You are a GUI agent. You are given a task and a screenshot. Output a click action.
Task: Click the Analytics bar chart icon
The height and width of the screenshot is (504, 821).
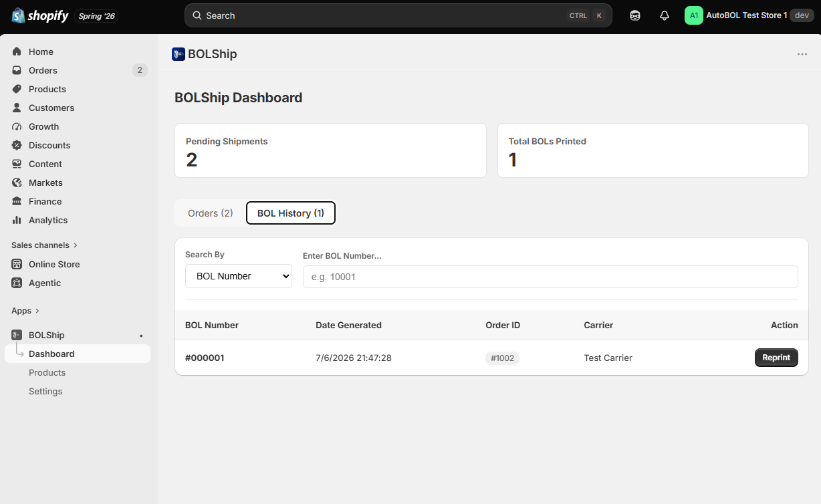pos(17,220)
